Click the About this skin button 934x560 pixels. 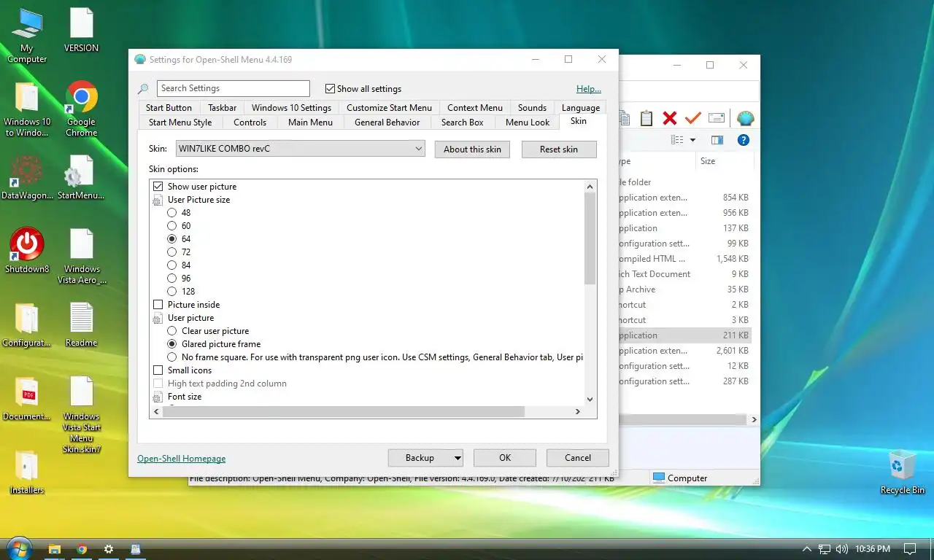coord(472,149)
